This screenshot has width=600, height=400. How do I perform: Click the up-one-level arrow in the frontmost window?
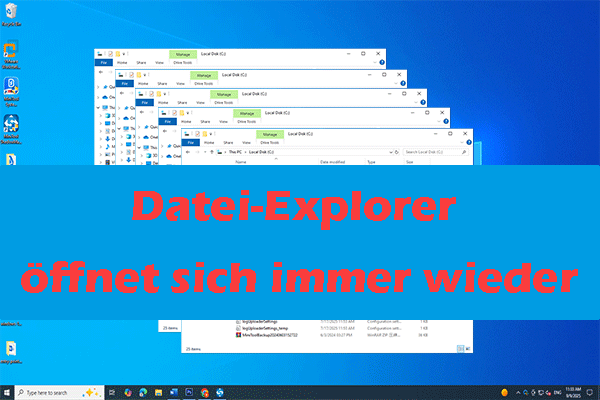click(x=212, y=152)
